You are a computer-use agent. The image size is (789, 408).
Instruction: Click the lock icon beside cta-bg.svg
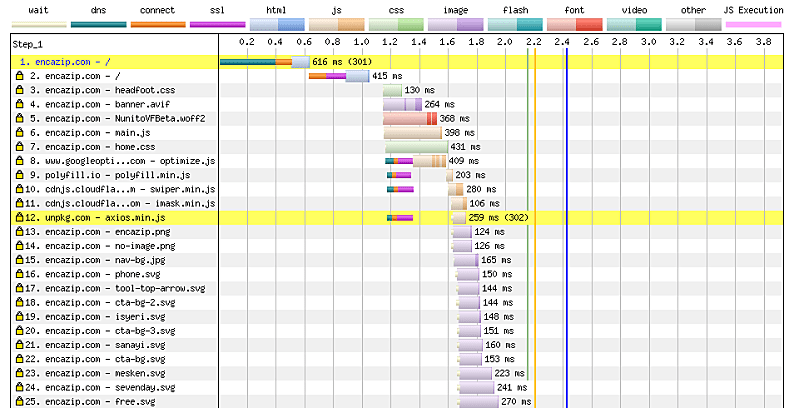pyautogui.click(x=20, y=359)
